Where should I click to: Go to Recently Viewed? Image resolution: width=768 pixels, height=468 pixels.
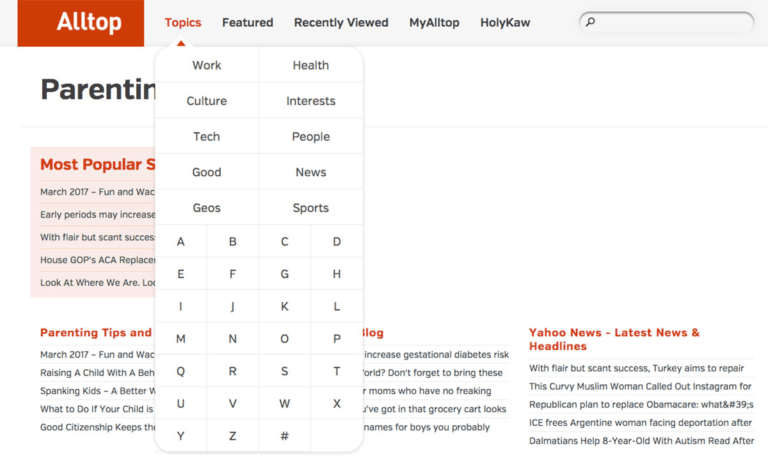click(x=341, y=22)
